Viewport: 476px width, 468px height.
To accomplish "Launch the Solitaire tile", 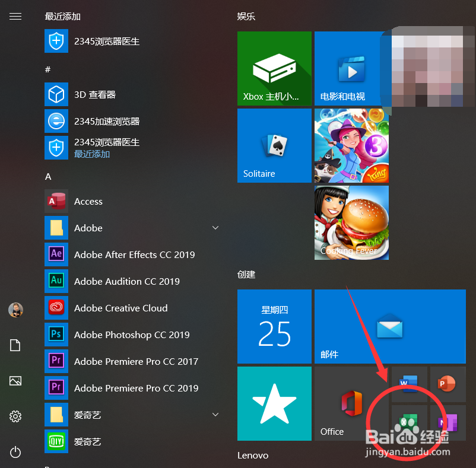I will click(274, 145).
